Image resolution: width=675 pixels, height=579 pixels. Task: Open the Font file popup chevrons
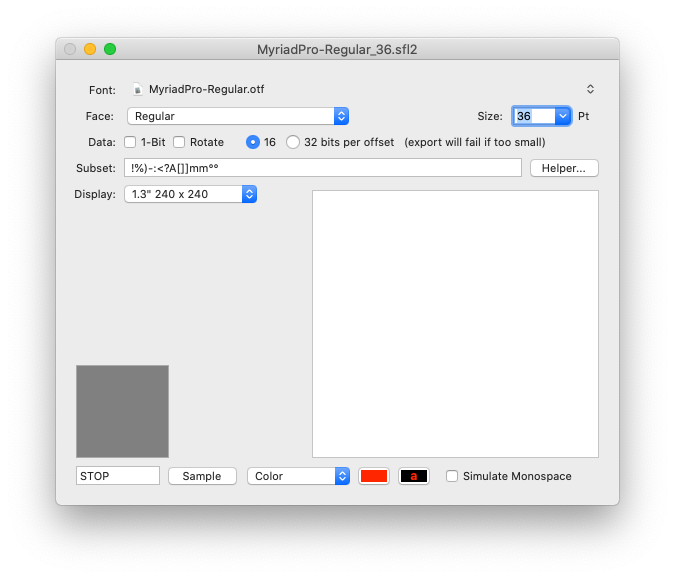click(x=590, y=89)
